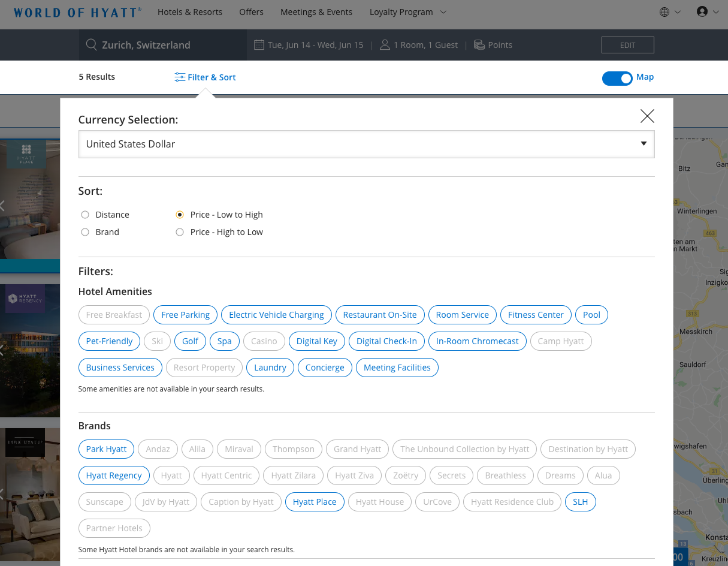Image resolution: width=728 pixels, height=566 pixels.
Task: Close the Filter & Sort panel
Action: (x=647, y=116)
